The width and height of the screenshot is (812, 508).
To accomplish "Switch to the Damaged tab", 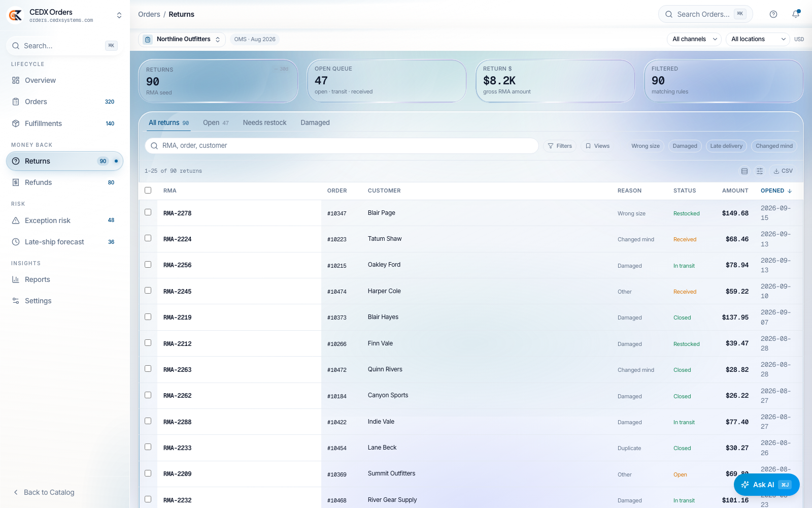I will coord(315,123).
